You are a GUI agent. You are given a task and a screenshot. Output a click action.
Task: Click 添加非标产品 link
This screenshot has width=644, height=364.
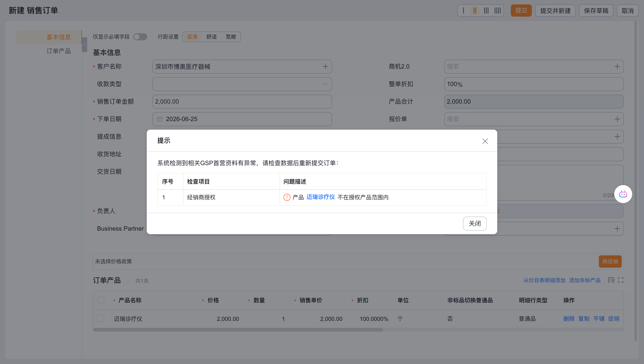coord(584,280)
